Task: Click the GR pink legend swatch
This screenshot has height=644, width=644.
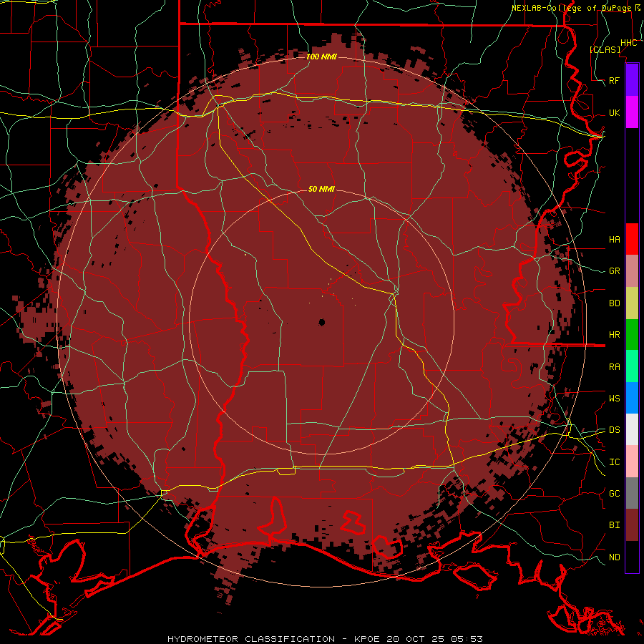Action: click(632, 271)
